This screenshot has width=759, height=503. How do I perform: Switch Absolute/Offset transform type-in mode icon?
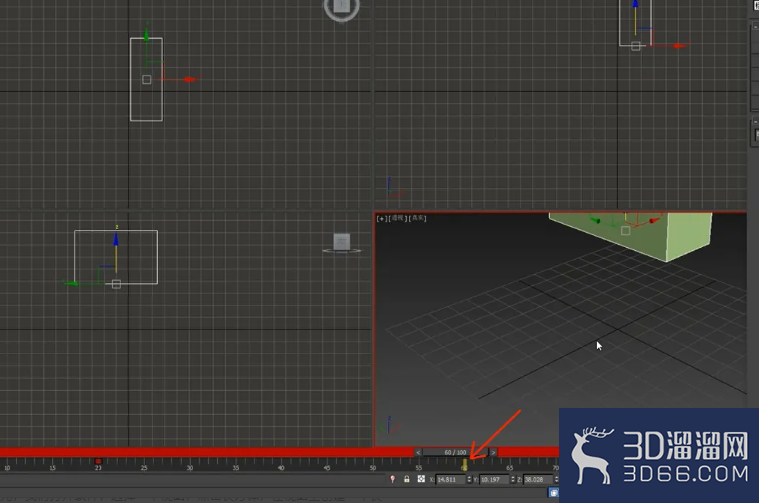pos(421,479)
